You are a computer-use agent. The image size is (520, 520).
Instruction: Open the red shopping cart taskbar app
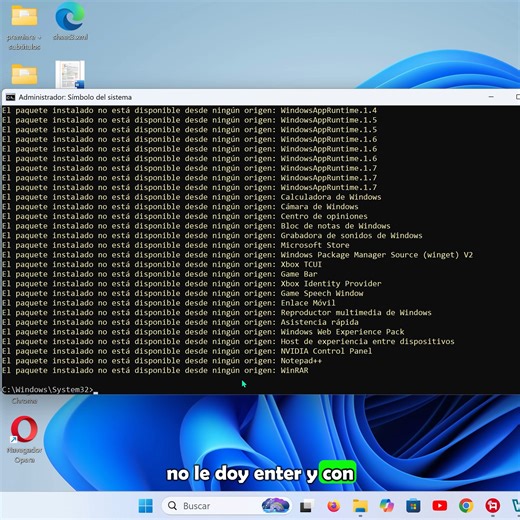[493, 506]
